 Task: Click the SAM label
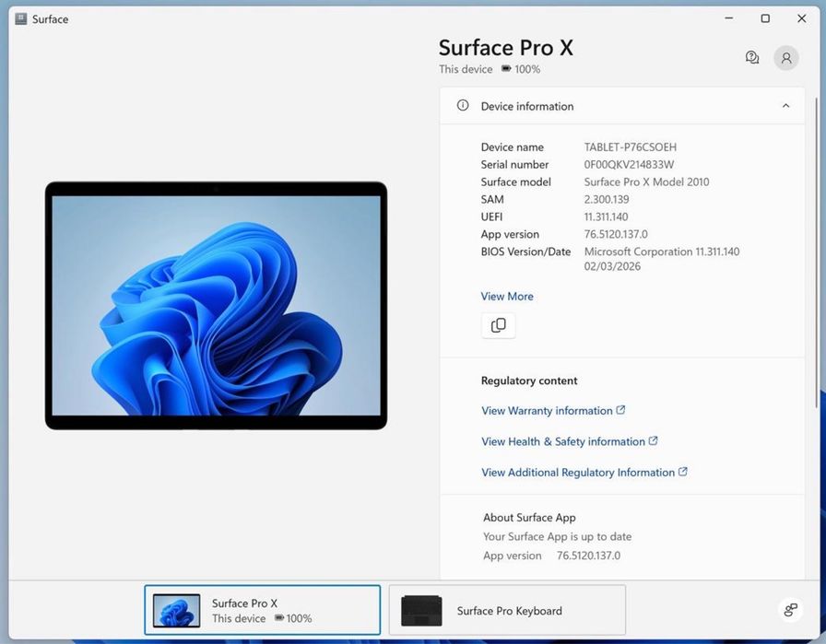pos(492,200)
